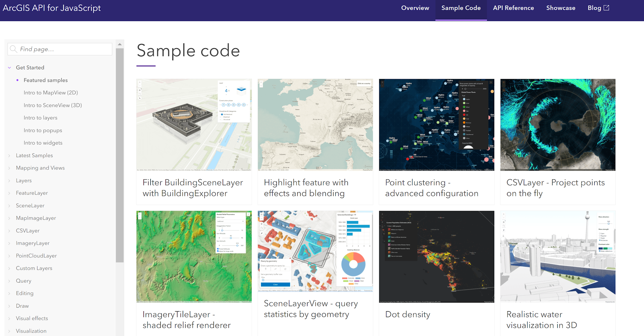
Task: Enable the Electrical discipline checkbox
Action: point(222,117)
